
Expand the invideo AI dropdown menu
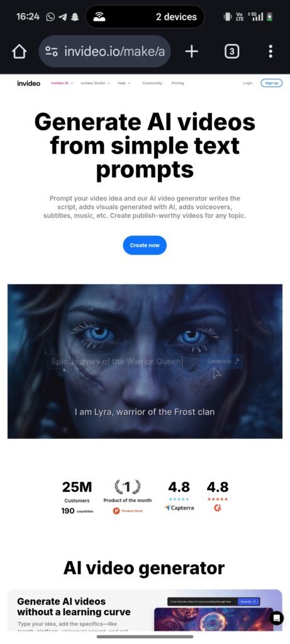[62, 83]
